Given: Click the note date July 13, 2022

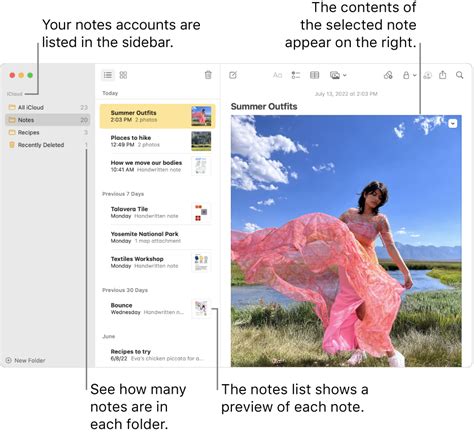Looking at the screenshot, I should pyautogui.click(x=346, y=94).
